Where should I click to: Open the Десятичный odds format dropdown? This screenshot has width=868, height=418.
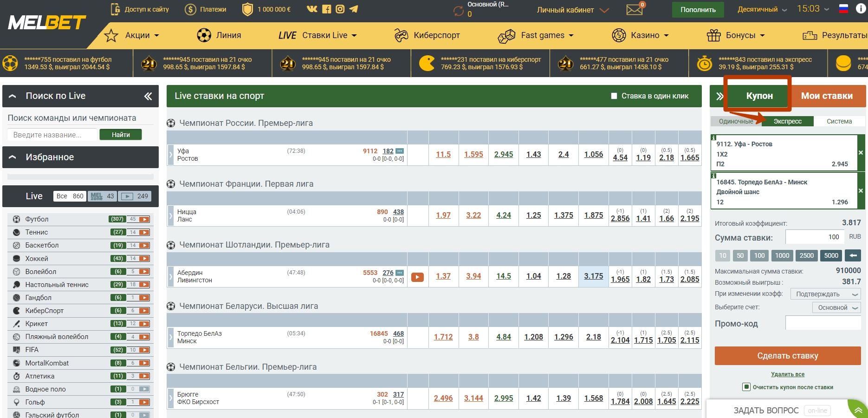(762, 9)
